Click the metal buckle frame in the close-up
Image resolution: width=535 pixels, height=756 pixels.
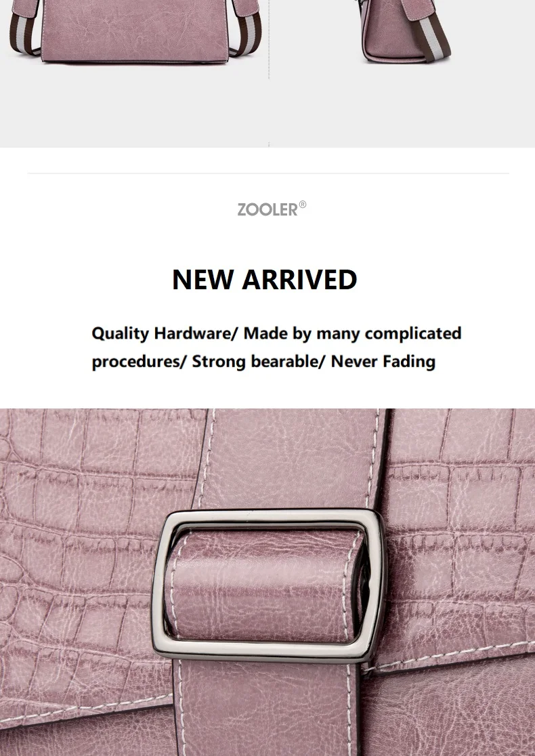click(269, 585)
